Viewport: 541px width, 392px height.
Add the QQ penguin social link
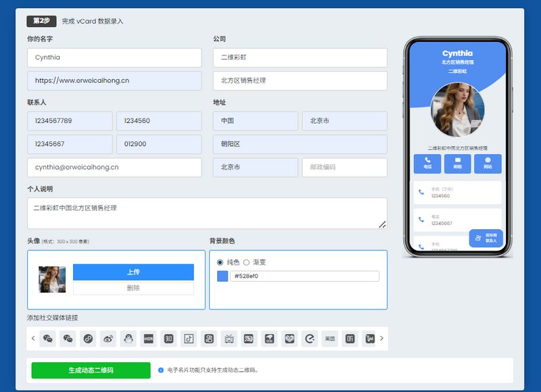pyautogui.click(x=128, y=339)
